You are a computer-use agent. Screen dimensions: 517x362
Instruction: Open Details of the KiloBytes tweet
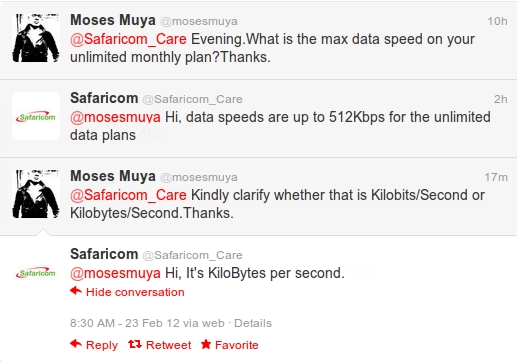pyautogui.click(x=253, y=323)
